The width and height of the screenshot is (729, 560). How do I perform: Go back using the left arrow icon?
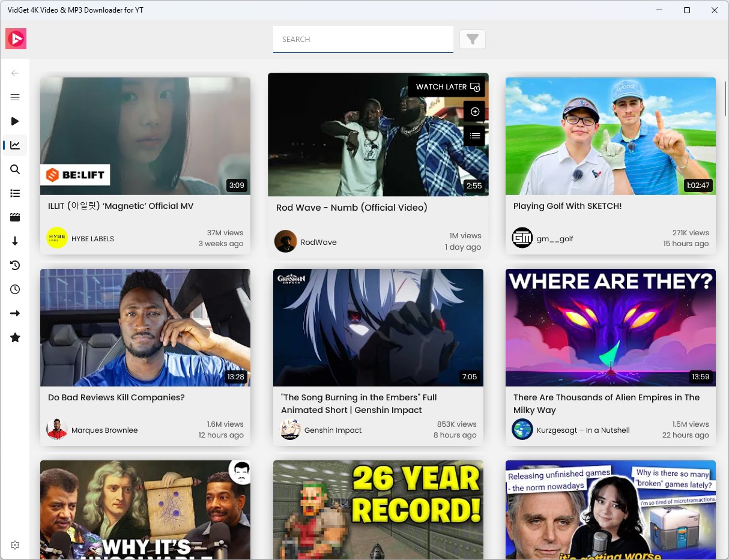point(15,73)
